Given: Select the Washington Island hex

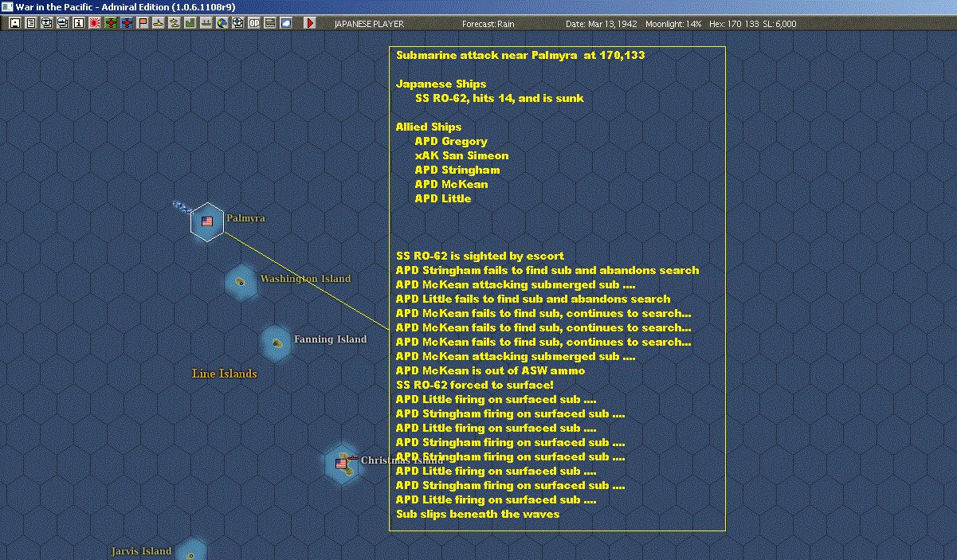Looking at the screenshot, I should pyautogui.click(x=241, y=281).
